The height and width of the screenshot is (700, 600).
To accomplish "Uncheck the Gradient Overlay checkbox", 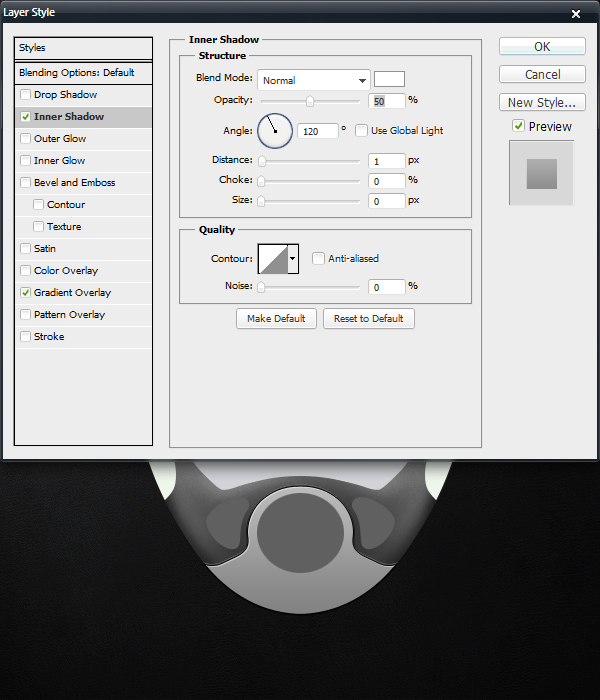I will [25, 292].
